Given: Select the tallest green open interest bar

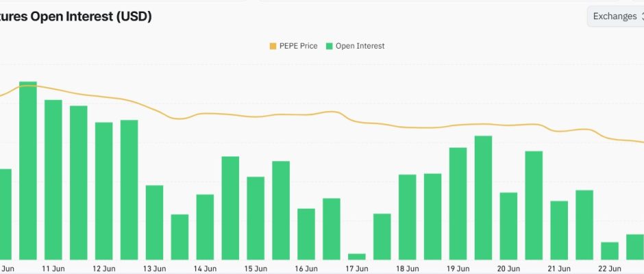Looking at the screenshot, I should 28,170.
